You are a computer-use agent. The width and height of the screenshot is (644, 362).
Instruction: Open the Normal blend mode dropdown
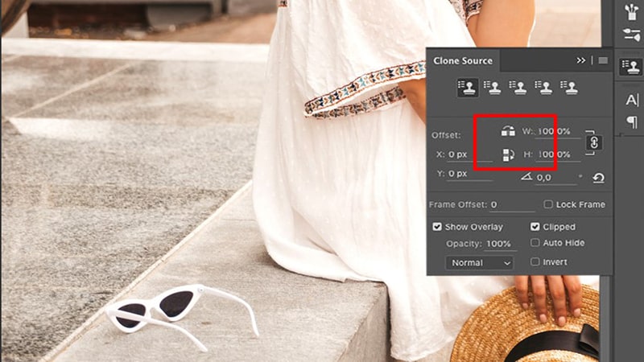[x=480, y=263]
